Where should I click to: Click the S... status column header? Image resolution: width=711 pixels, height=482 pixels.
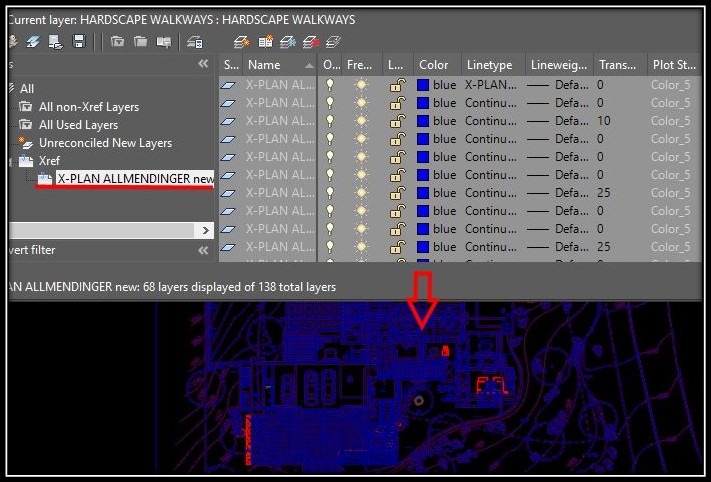point(231,65)
